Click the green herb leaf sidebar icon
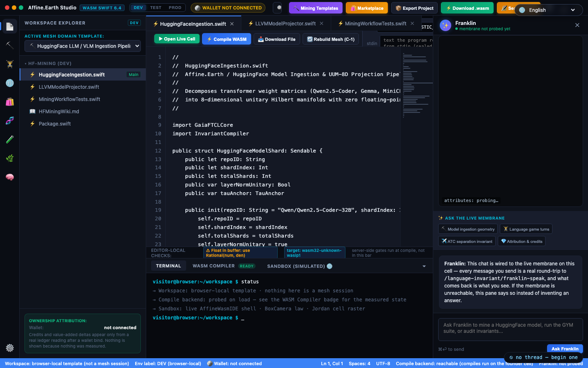This screenshot has height=368, width=588. pos(10,158)
